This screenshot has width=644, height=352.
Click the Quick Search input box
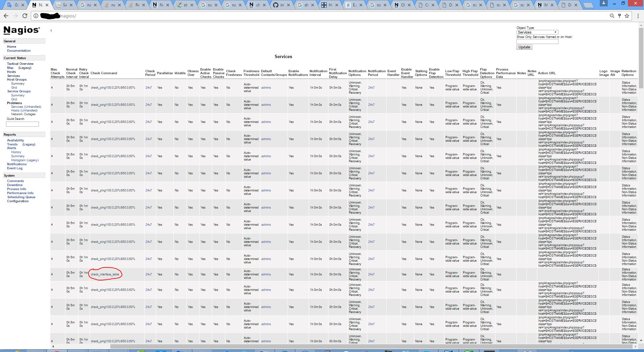click(x=22, y=124)
